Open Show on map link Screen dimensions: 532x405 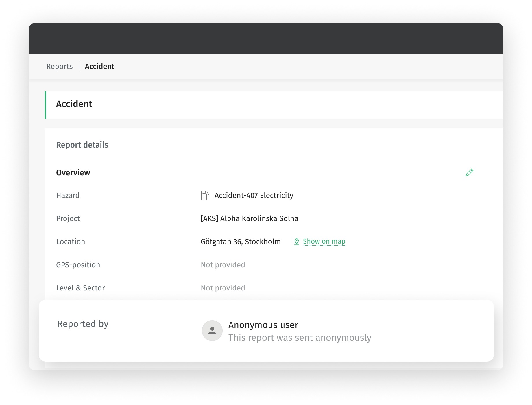coord(324,241)
